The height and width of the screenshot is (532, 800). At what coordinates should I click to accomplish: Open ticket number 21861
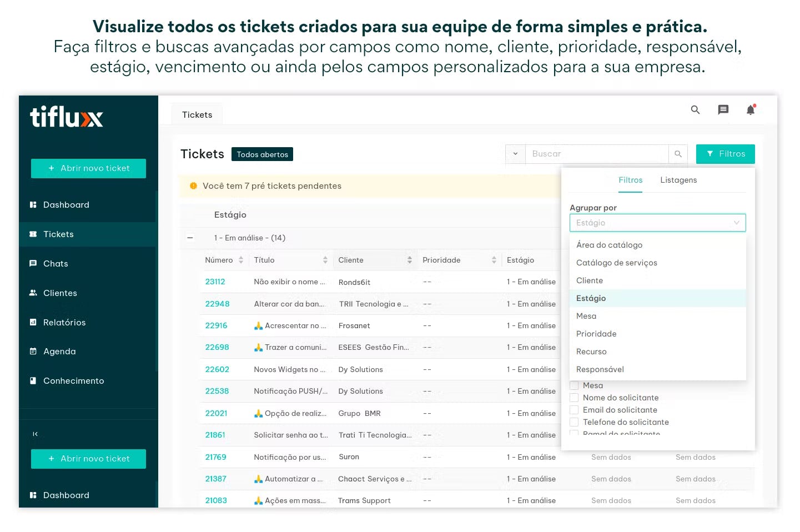click(x=215, y=435)
